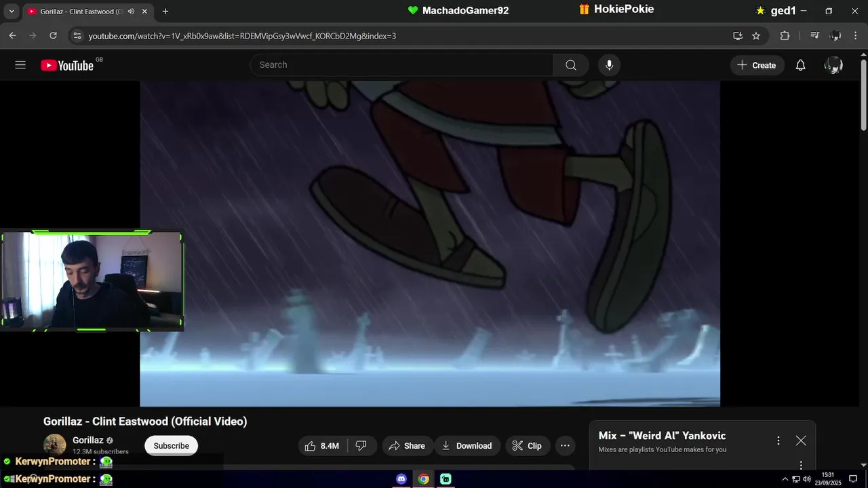868x488 pixels.
Task: Install app icon in address bar
Action: (x=738, y=35)
